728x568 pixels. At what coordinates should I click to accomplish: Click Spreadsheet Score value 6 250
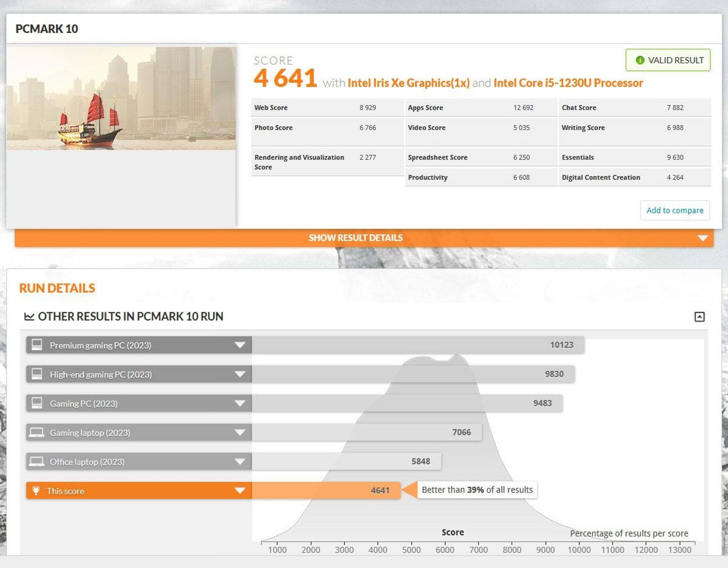pyautogui.click(x=521, y=157)
